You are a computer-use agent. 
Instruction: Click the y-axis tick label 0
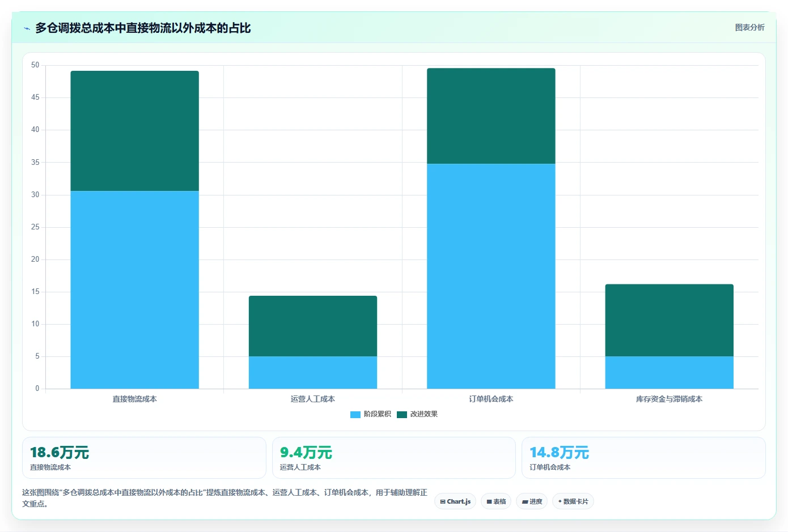(x=37, y=389)
